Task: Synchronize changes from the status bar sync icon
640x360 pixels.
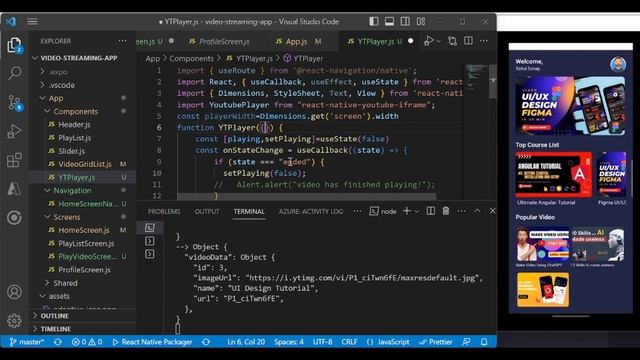Action: click(58, 342)
